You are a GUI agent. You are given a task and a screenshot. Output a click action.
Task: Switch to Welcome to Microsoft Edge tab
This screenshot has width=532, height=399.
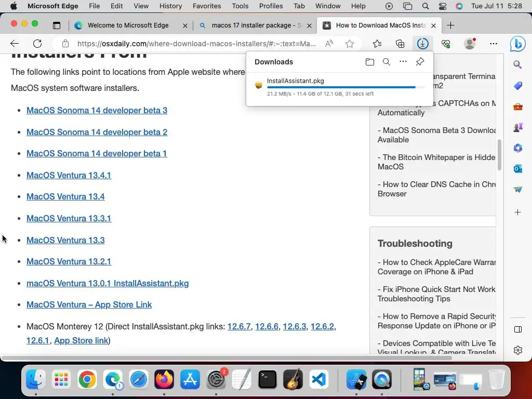128,25
